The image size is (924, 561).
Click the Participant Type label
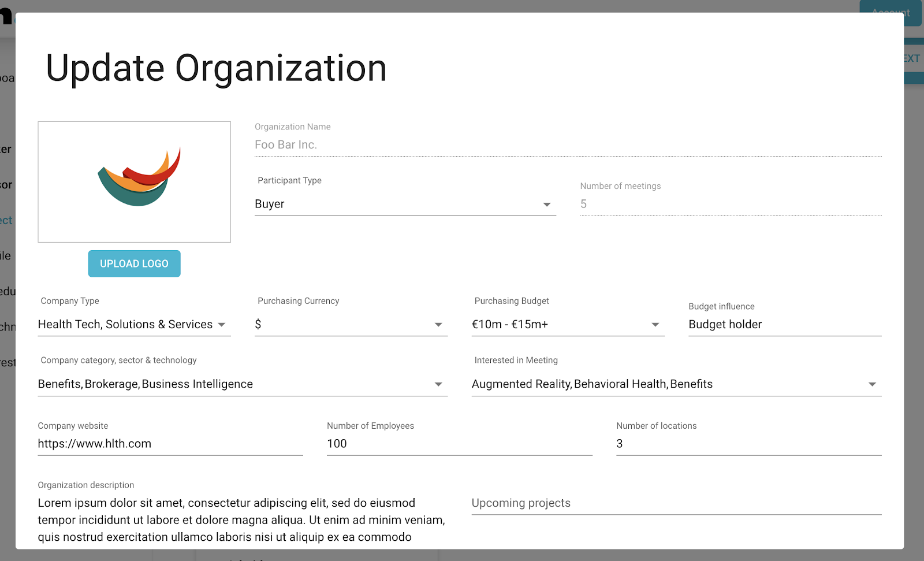(x=289, y=180)
